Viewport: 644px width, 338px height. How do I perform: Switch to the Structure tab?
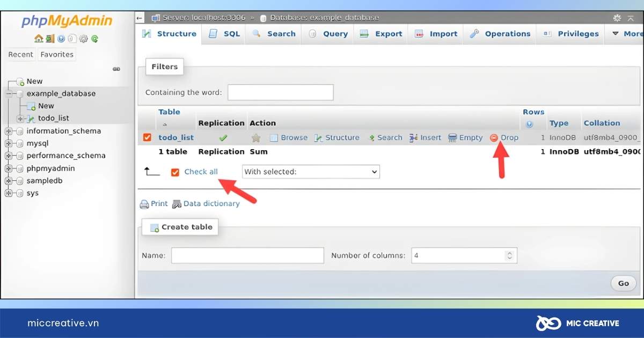(x=169, y=34)
